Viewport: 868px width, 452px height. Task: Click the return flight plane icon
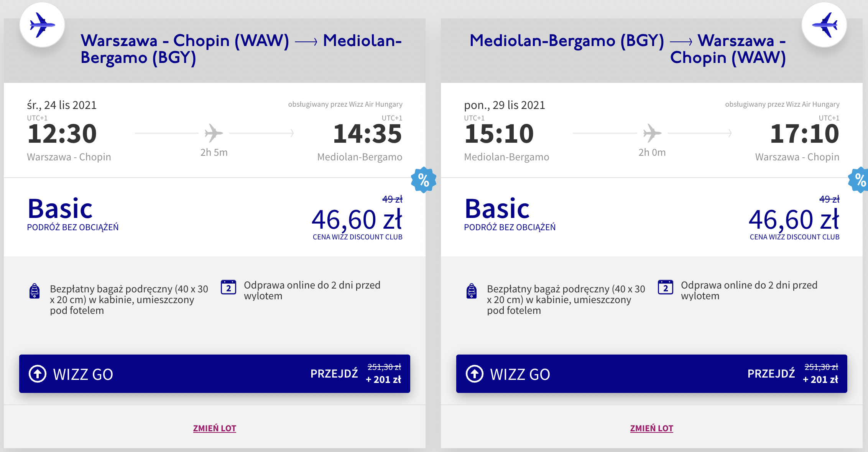[824, 25]
